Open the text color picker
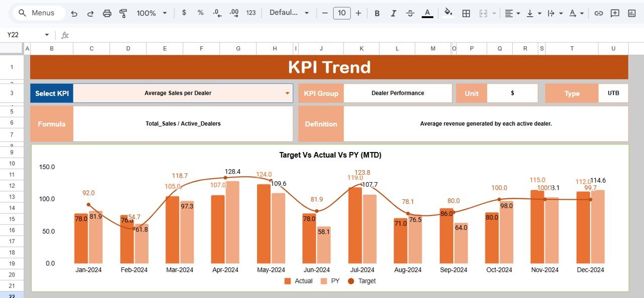 [427, 13]
